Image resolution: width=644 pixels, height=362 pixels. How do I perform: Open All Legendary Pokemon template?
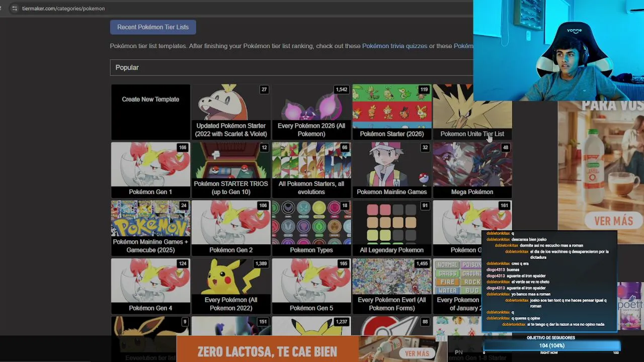point(392,228)
